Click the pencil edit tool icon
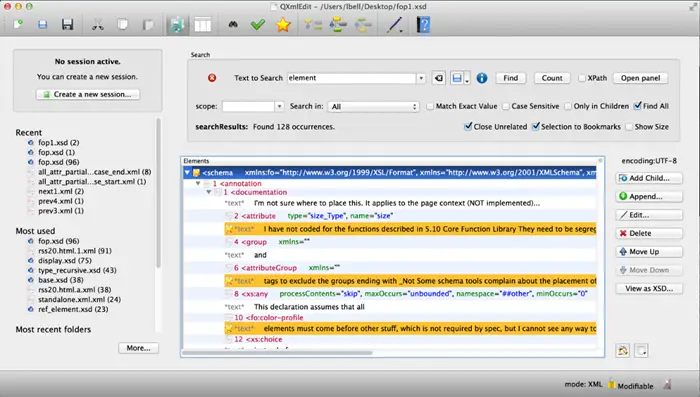The width and height of the screenshot is (700, 397). [x=394, y=25]
